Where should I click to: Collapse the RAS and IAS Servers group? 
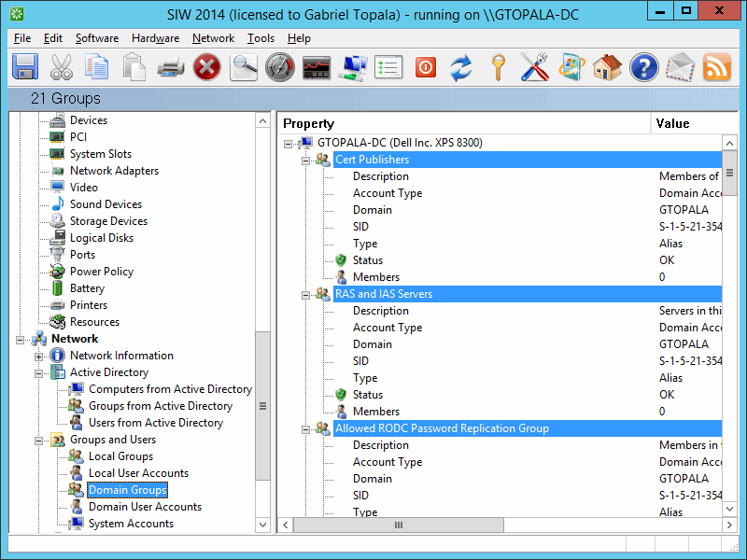click(306, 295)
